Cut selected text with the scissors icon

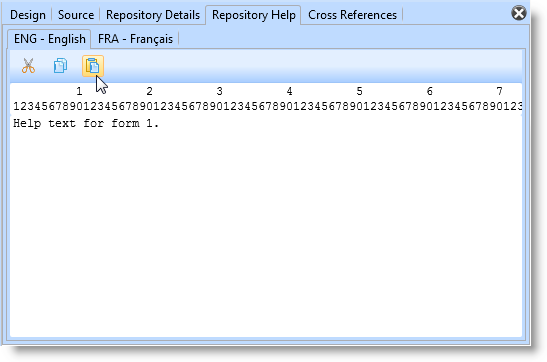[28, 66]
